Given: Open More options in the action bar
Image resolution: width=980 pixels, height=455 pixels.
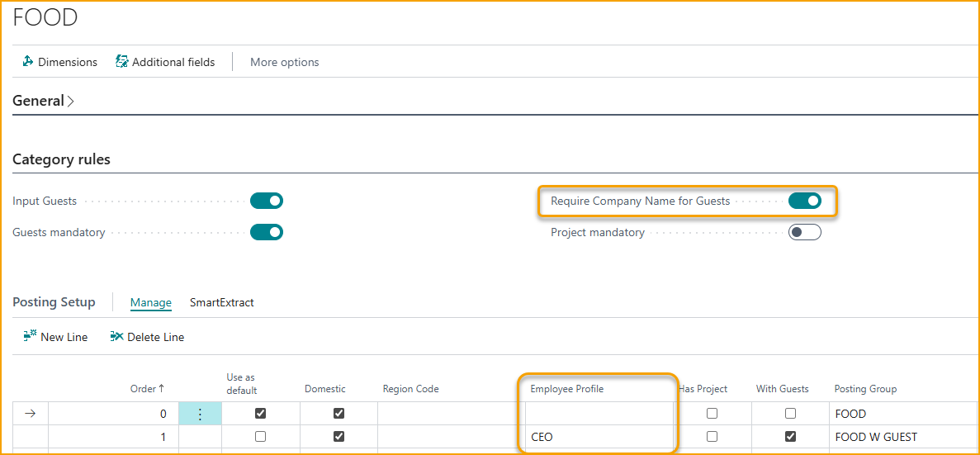Looking at the screenshot, I should pos(284,62).
